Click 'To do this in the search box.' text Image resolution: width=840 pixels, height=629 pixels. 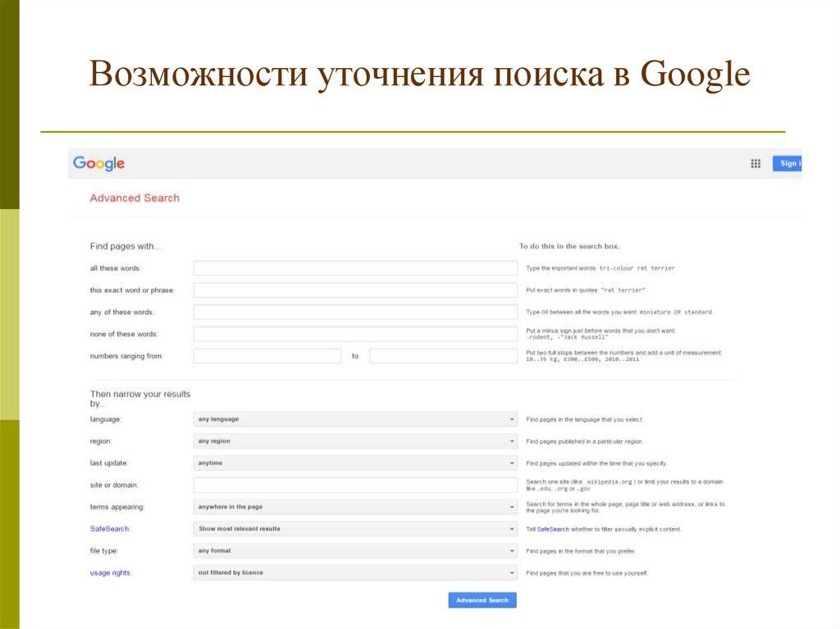[x=569, y=247]
